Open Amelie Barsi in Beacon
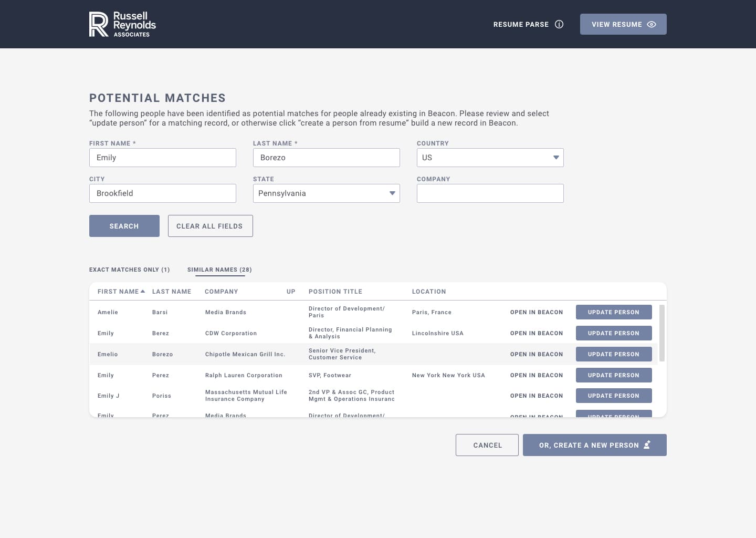Viewport: 756px width, 538px height. tap(537, 312)
